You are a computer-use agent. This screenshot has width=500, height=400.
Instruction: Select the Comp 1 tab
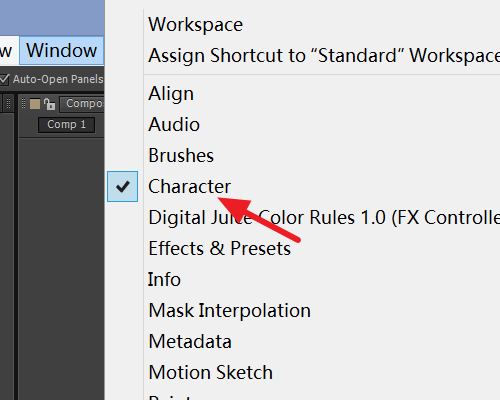coord(67,125)
